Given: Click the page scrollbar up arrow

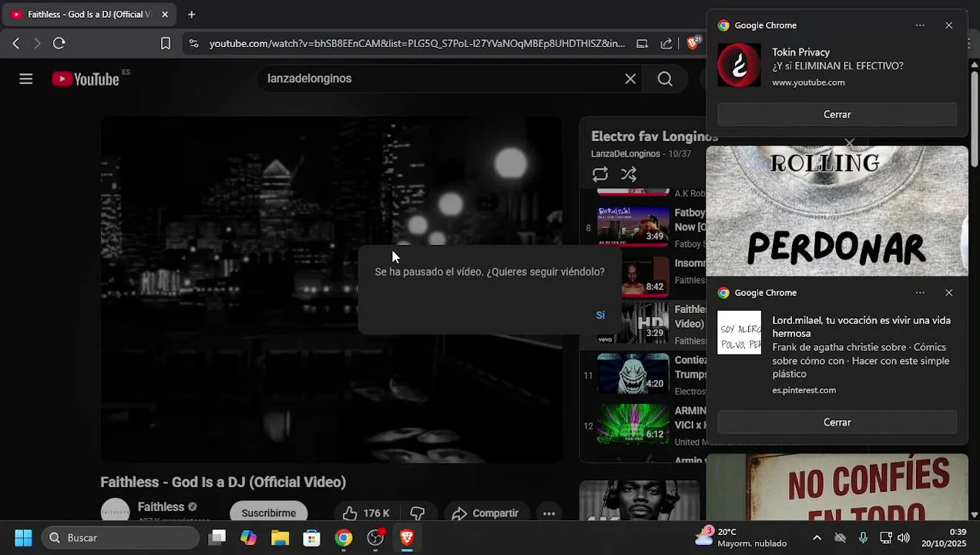Looking at the screenshot, I should pos(974,66).
